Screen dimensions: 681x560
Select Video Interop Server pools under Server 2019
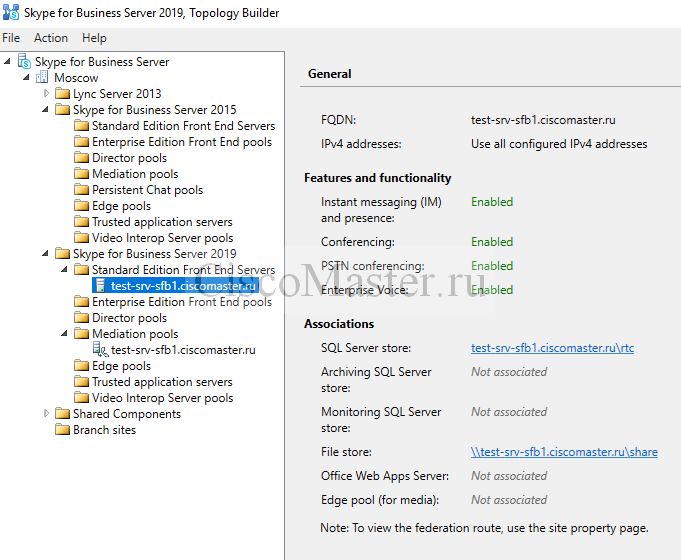[162, 398]
